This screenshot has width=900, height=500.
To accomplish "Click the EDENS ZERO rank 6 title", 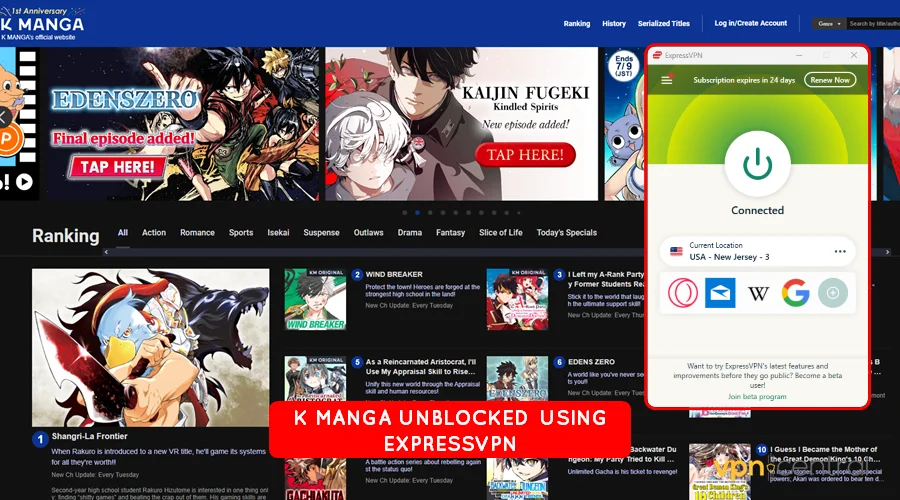I will [x=591, y=362].
